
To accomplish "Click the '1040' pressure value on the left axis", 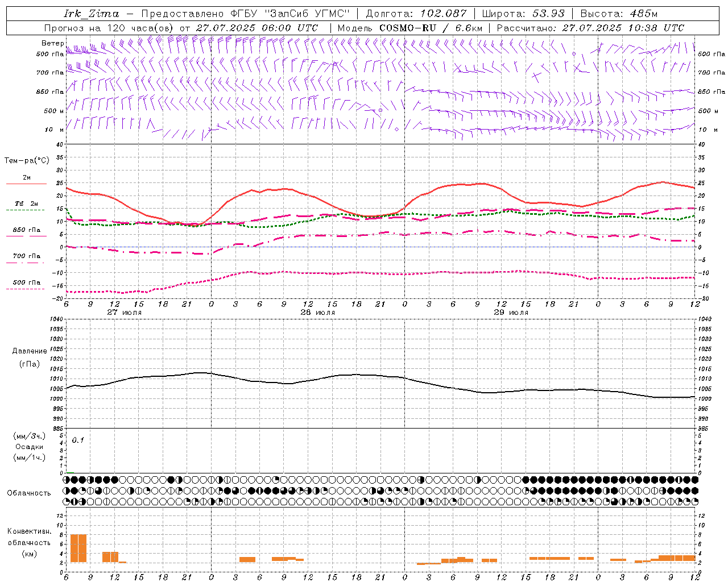I will click(x=56, y=319).
